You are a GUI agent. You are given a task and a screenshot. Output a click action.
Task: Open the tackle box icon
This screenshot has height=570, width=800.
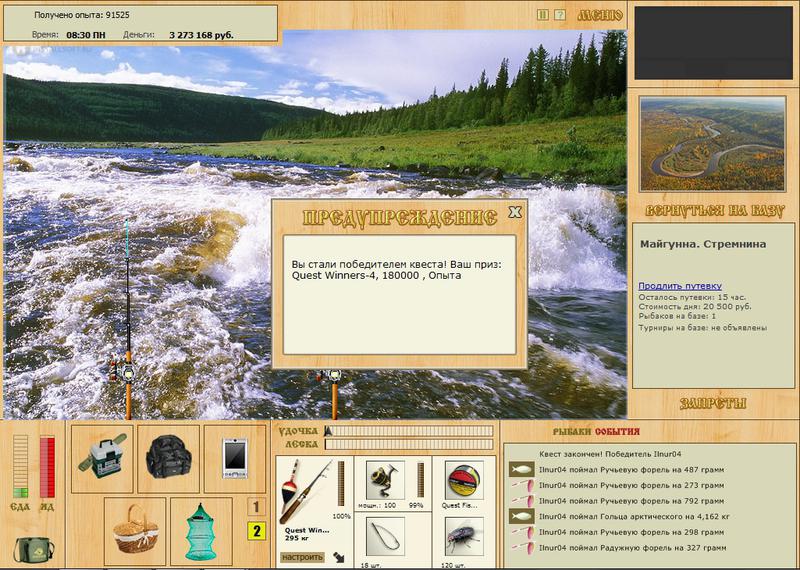pos(102,459)
